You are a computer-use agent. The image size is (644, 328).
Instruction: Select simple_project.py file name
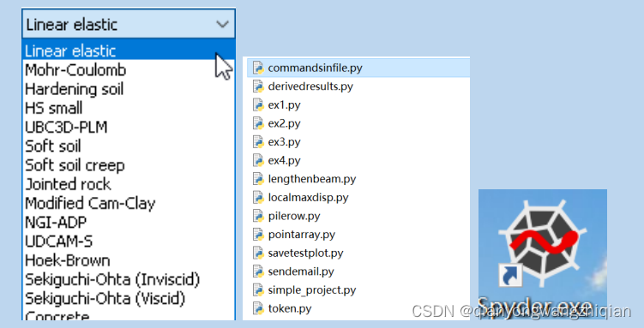point(312,290)
